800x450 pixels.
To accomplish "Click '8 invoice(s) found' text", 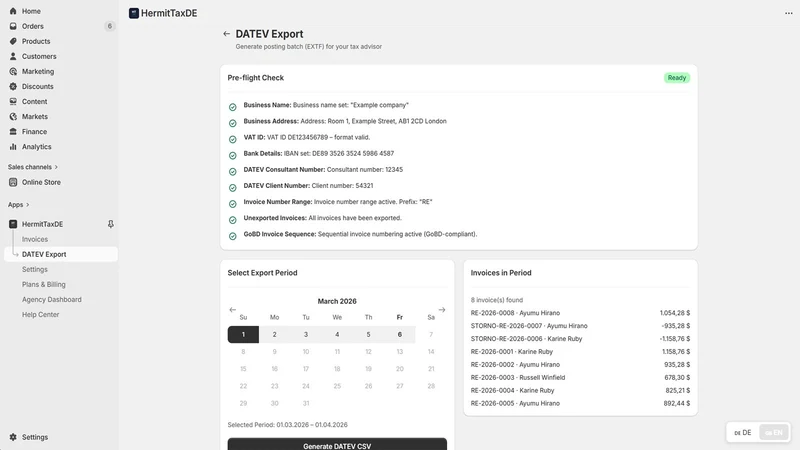I will pos(497,300).
